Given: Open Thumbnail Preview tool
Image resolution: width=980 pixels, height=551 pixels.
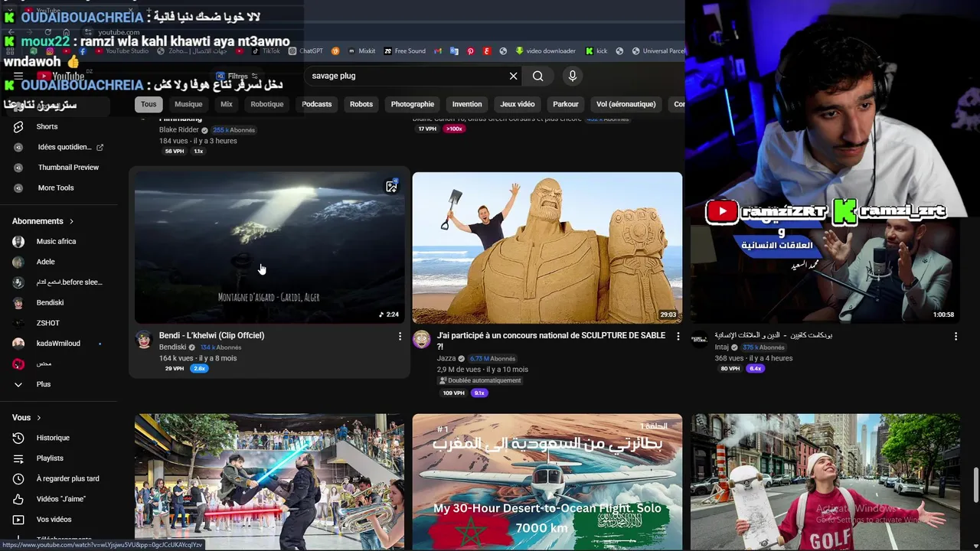Looking at the screenshot, I should tap(59, 168).
